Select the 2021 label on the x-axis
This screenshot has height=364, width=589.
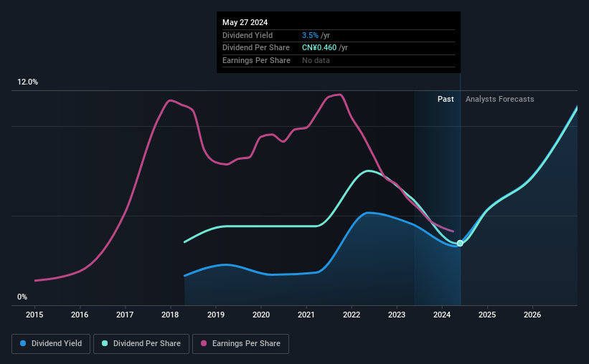click(x=306, y=315)
